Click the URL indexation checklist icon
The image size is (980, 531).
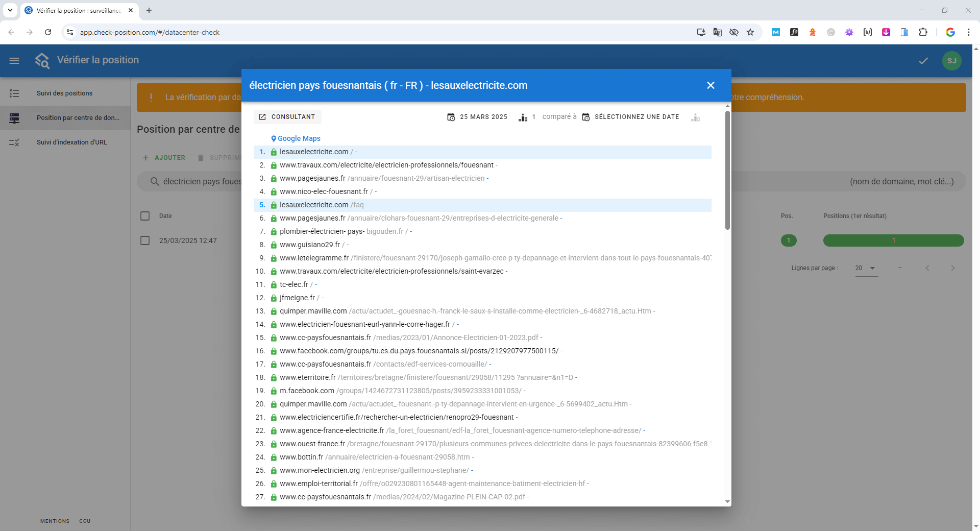14,142
